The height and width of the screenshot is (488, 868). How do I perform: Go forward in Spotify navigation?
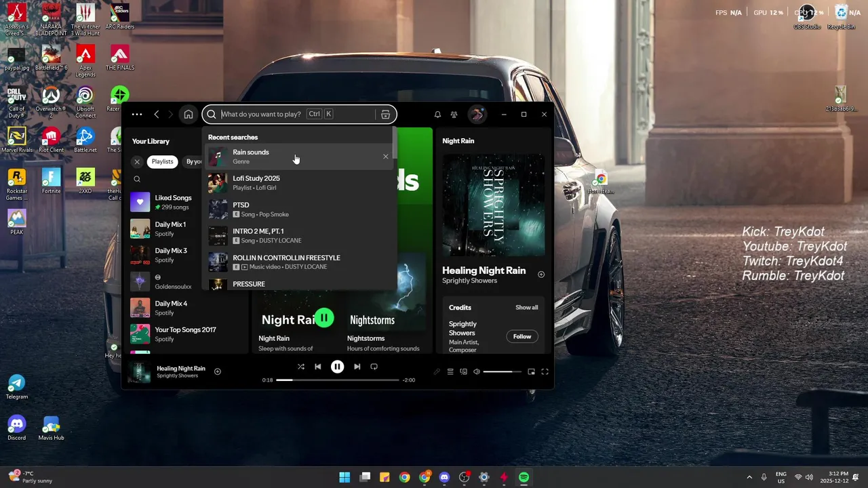point(170,115)
